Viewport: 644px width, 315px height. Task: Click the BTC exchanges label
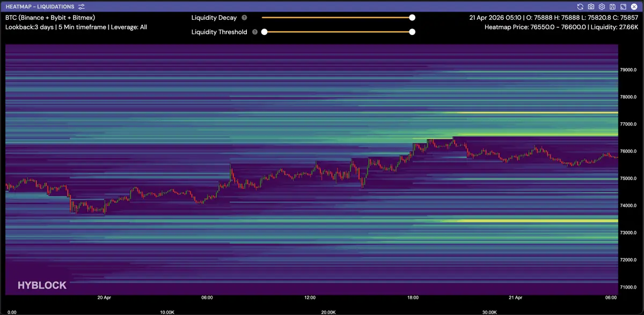click(50, 18)
